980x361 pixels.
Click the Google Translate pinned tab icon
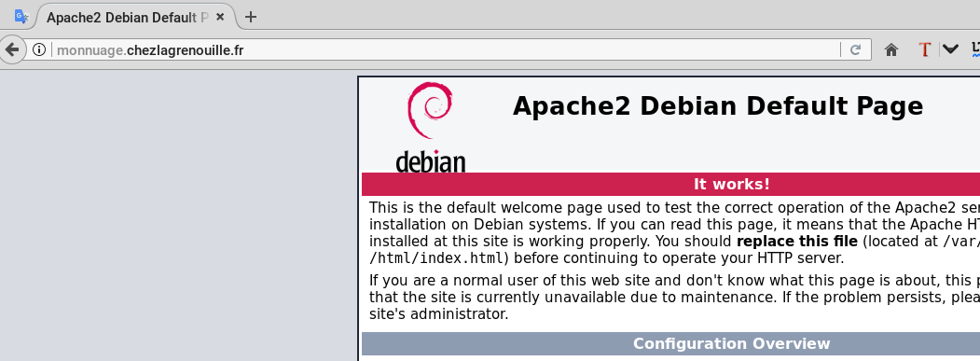pos(21,17)
